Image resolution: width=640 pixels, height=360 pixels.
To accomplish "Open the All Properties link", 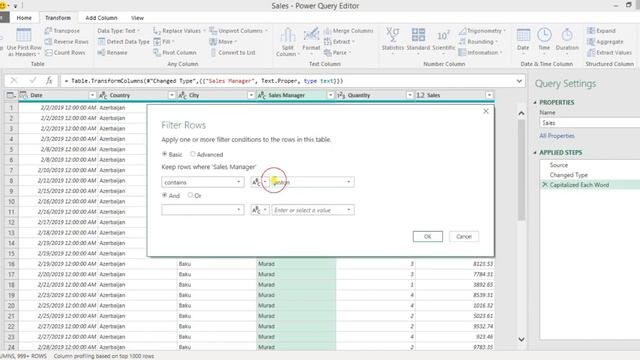I will pyautogui.click(x=557, y=136).
